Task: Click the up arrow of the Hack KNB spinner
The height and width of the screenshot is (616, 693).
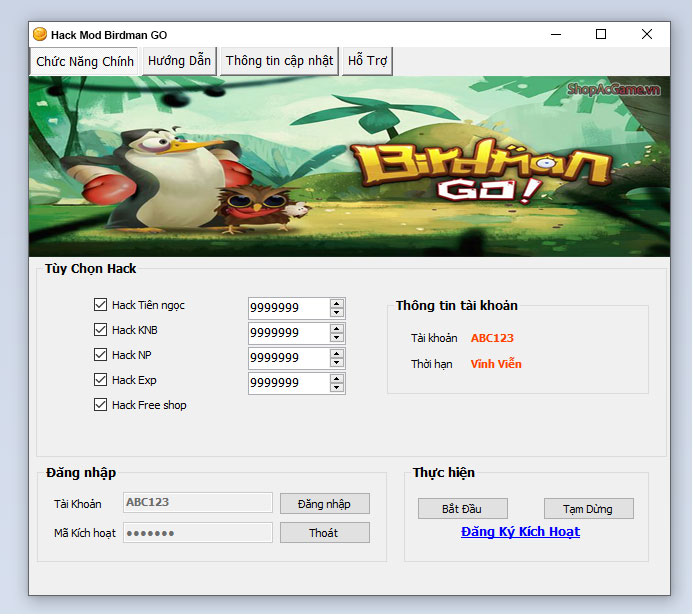Action: pos(336,329)
